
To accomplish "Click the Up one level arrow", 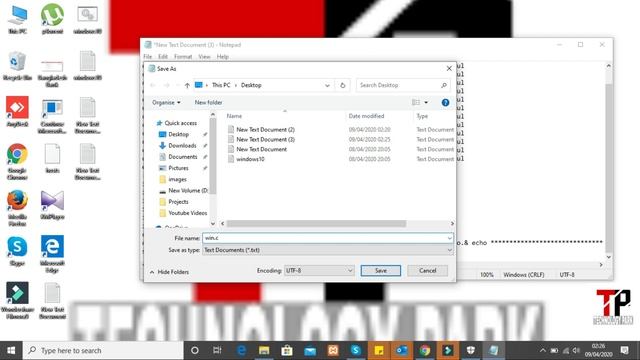I will pyautogui.click(x=187, y=85).
